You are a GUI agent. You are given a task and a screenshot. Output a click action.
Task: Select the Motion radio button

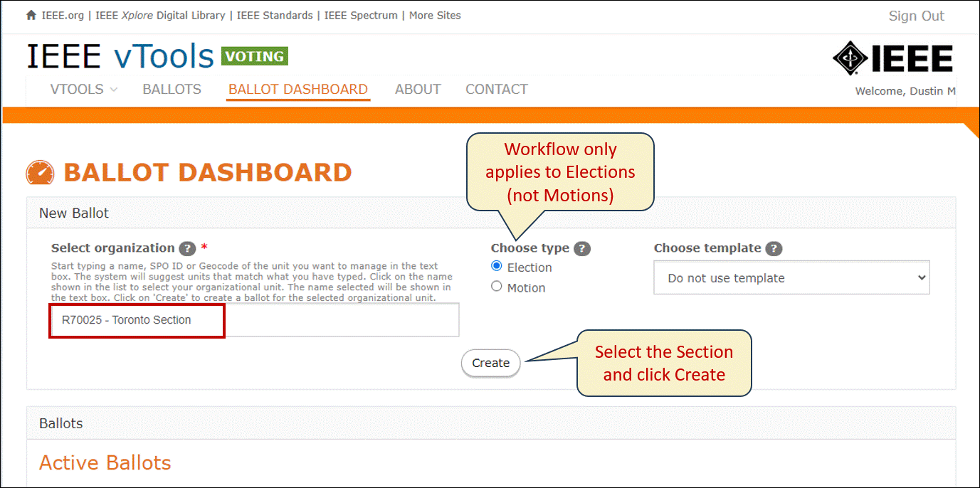(497, 287)
